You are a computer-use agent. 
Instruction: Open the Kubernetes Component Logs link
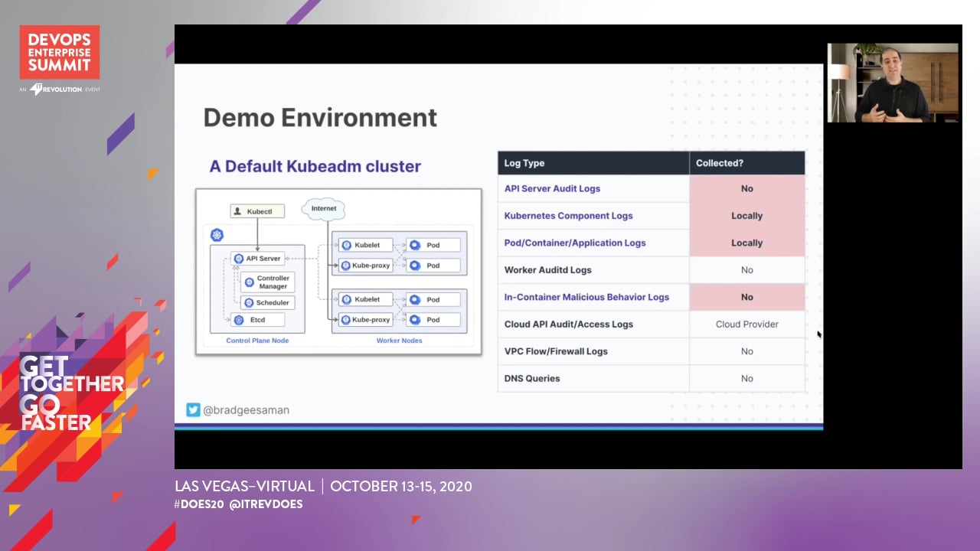(568, 216)
